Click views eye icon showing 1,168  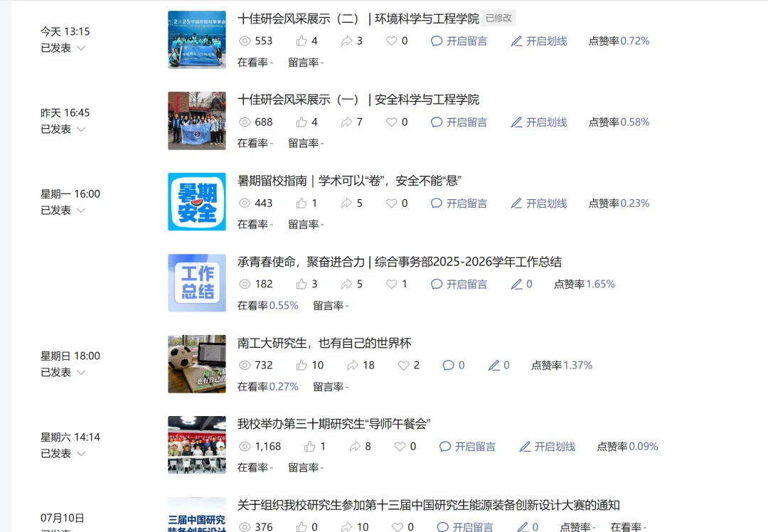(245, 447)
